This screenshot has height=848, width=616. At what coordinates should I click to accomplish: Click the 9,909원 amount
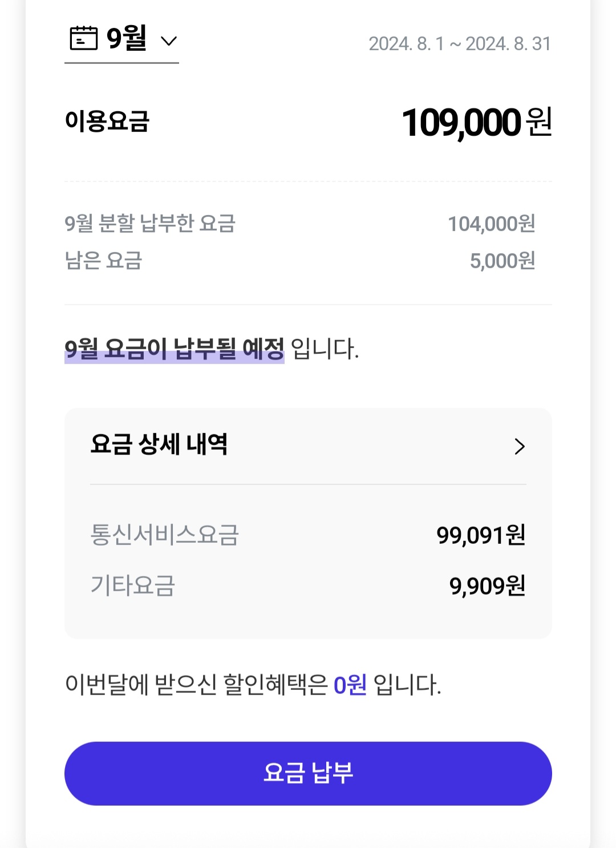pyautogui.click(x=487, y=586)
